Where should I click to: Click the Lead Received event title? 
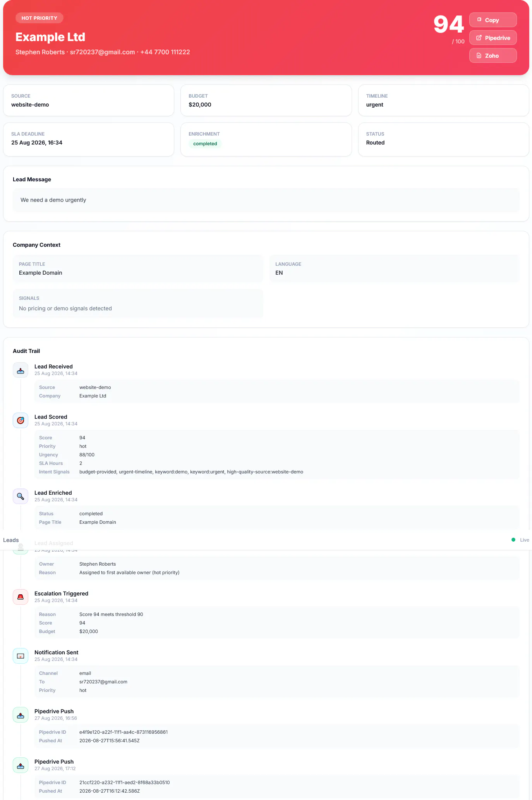click(53, 366)
